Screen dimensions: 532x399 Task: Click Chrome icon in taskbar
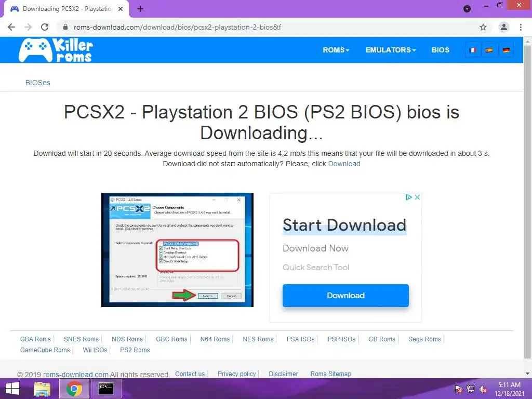coord(74,389)
